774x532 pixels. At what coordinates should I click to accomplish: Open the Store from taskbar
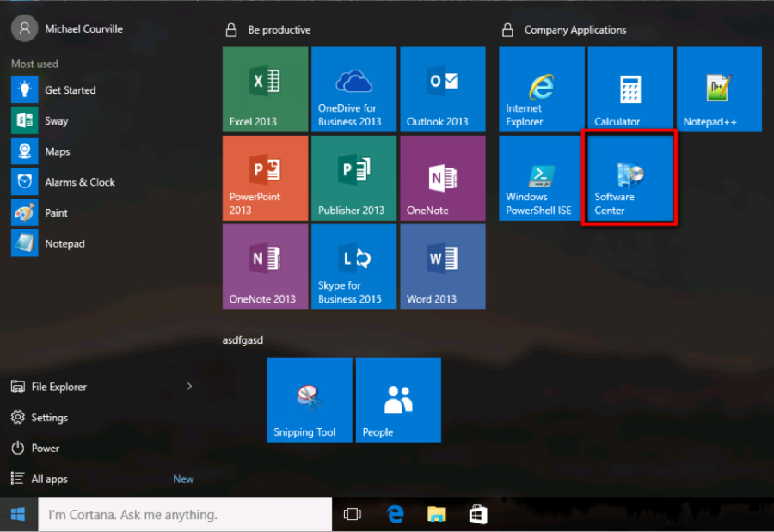click(478, 514)
